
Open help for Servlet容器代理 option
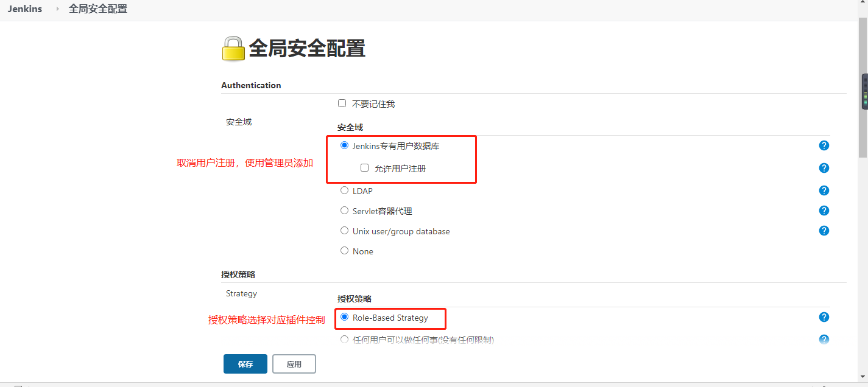tap(824, 211)
